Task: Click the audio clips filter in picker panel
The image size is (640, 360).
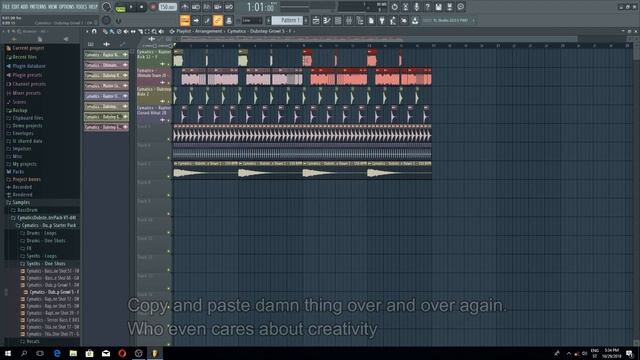Action: (x=107, y=44)
